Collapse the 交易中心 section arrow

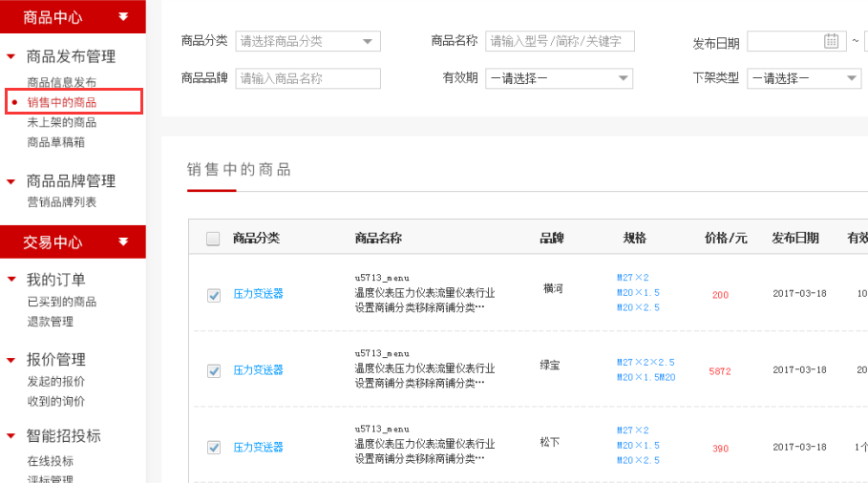click(x=123, y=241)
